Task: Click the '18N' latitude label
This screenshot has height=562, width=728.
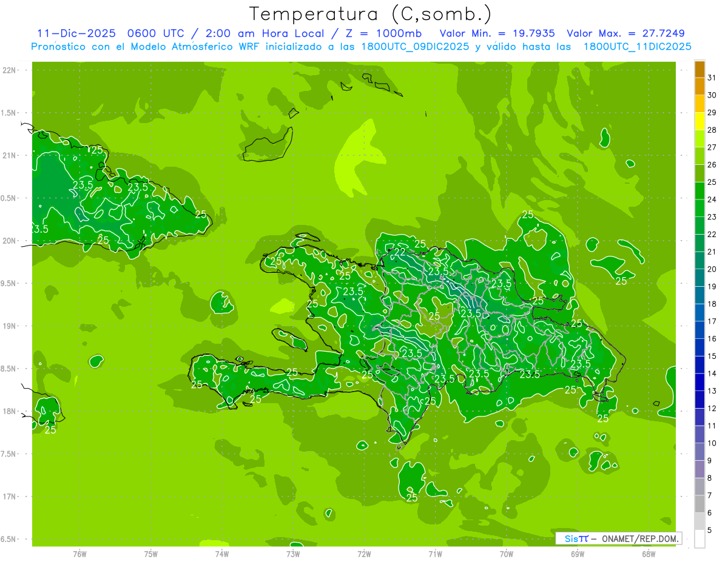Action: (x=8, y=411)
